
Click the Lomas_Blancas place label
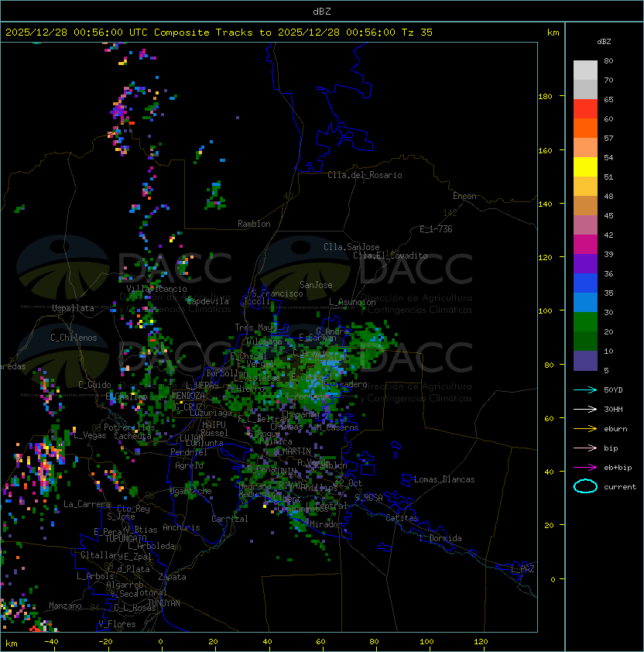pos(444,479)
